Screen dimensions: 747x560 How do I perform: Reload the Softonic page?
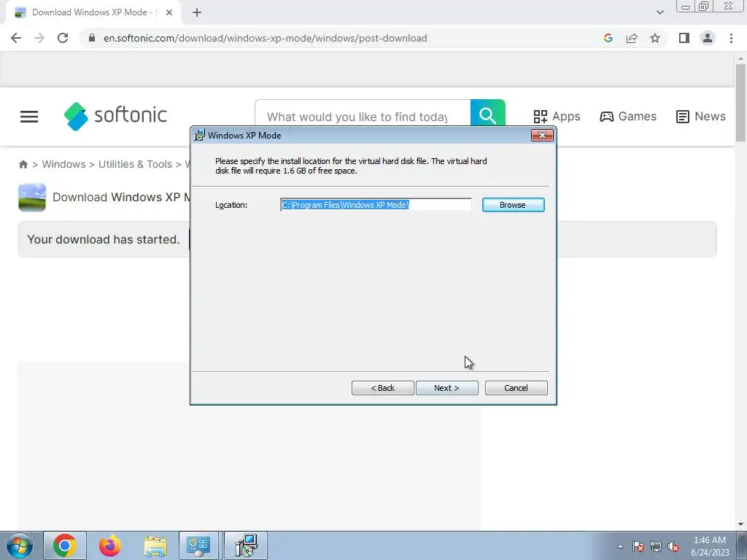[x=63, y=38]
